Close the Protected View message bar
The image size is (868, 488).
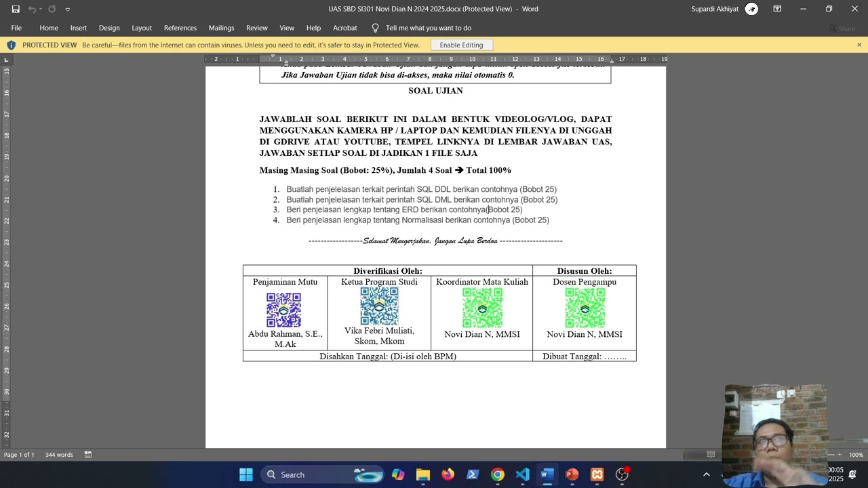(859, 45)
